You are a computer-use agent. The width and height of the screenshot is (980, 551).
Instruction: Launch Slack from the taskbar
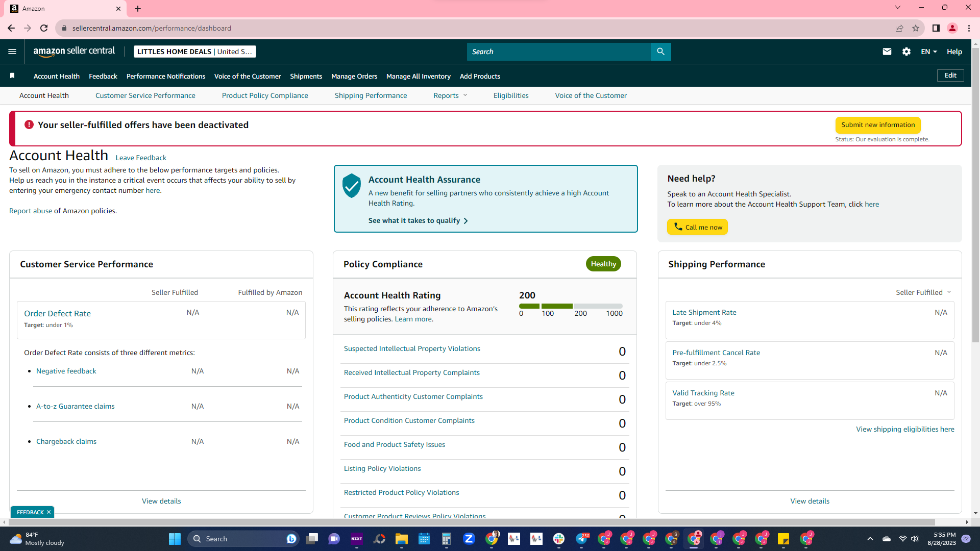click(x=559, y=539)
